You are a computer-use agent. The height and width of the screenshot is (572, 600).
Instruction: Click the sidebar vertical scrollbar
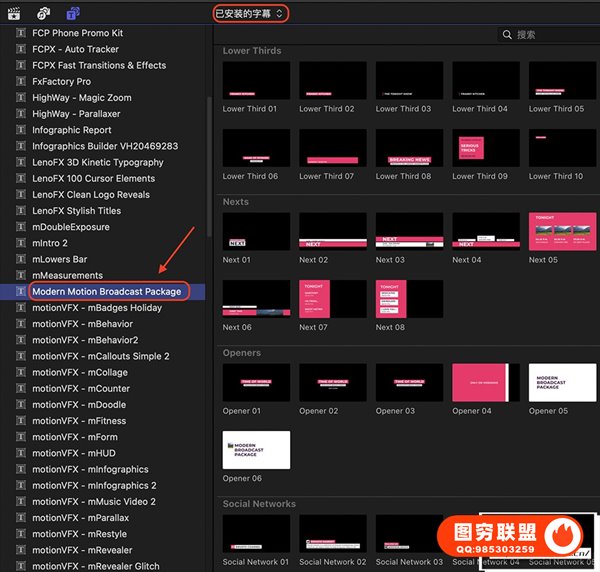pyautogui.click(x=209, y=160)
